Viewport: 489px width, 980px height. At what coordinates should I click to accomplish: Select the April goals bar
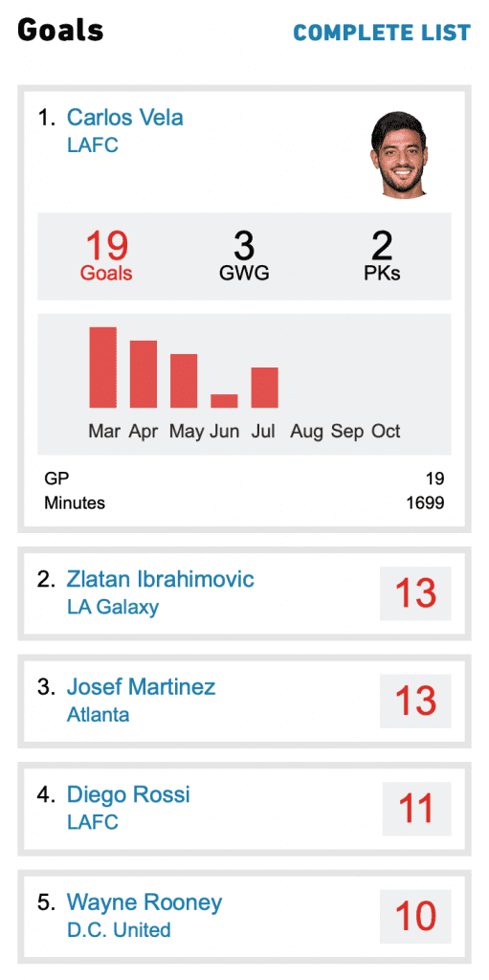tap(144, 374)
